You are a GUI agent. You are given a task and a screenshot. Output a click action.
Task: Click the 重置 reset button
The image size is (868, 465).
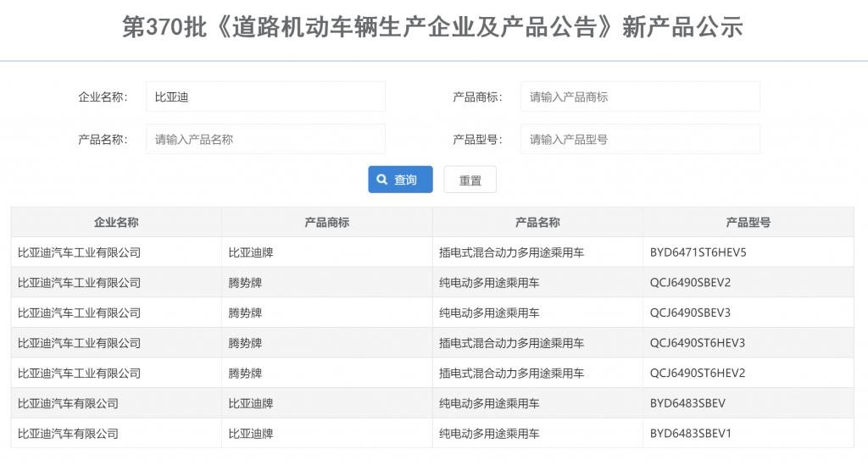470,180
